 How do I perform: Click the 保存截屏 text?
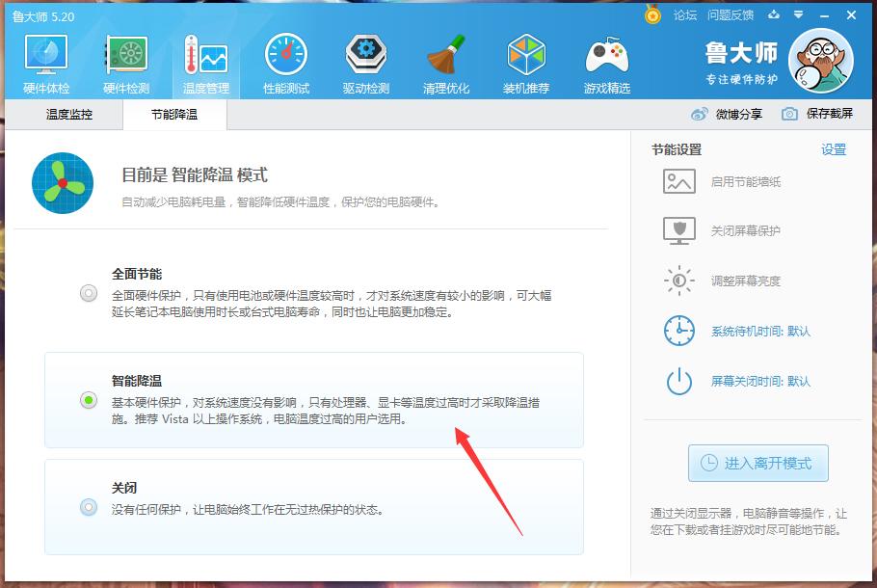point(830,114)
